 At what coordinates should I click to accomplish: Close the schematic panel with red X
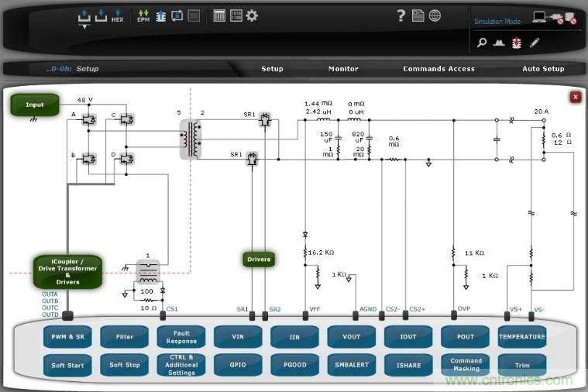[x=575, y=97]
